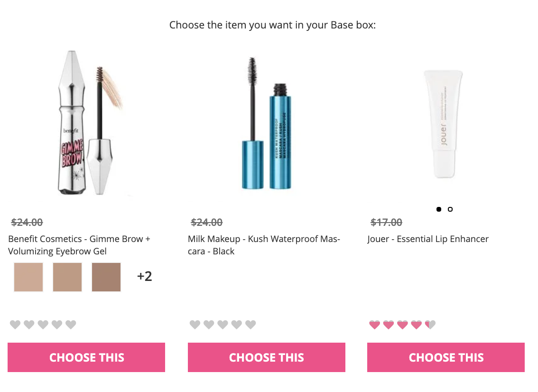Expand the +2 more shades option
This screenshot has width=538, height=392.
pyautogui.click(x=144, y=276)
